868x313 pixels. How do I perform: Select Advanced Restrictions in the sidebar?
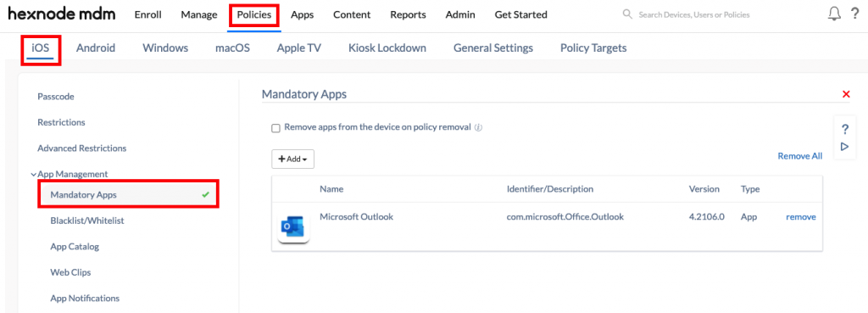tap(82, 148)
